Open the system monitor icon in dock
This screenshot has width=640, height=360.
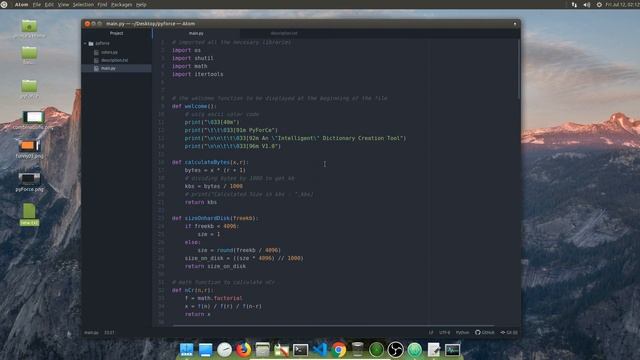click(x=452, y=350)
